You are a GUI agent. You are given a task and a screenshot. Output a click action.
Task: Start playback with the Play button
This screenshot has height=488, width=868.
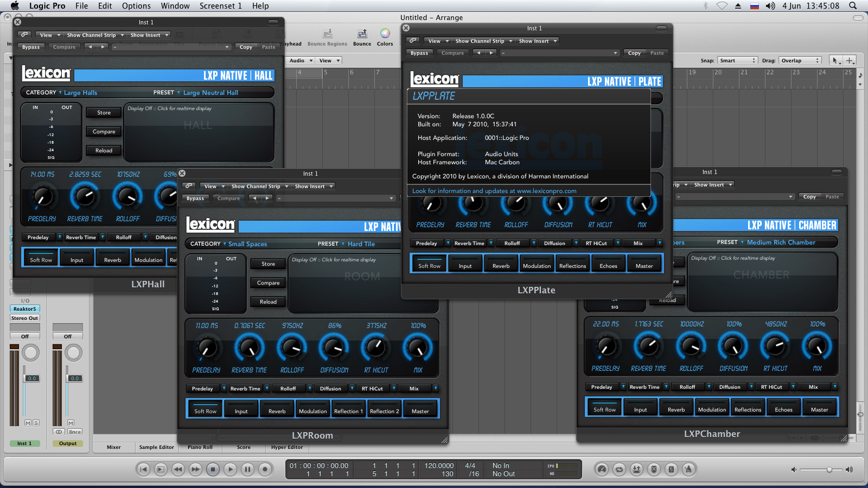pos(230,470)
